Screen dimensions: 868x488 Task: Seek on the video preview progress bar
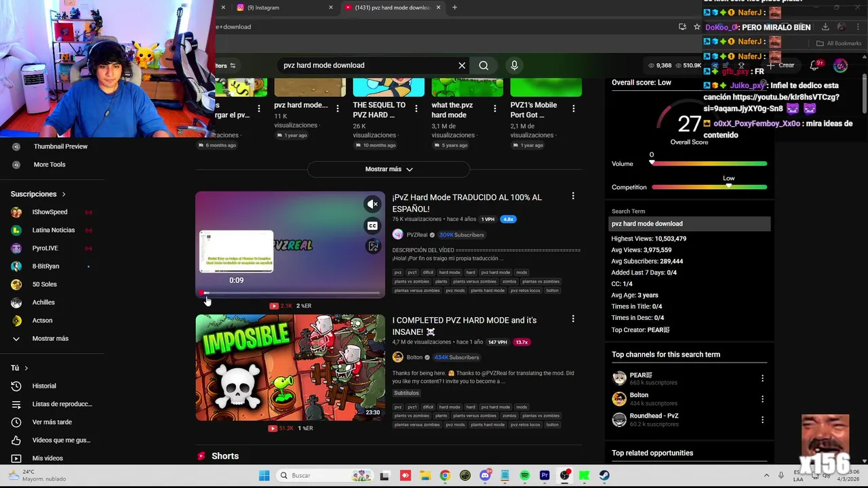(290, 294)
